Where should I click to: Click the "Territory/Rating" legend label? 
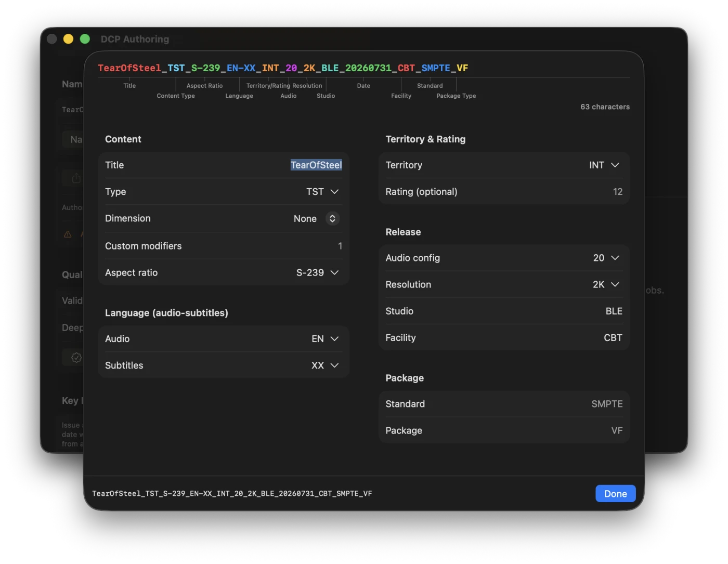268,86
